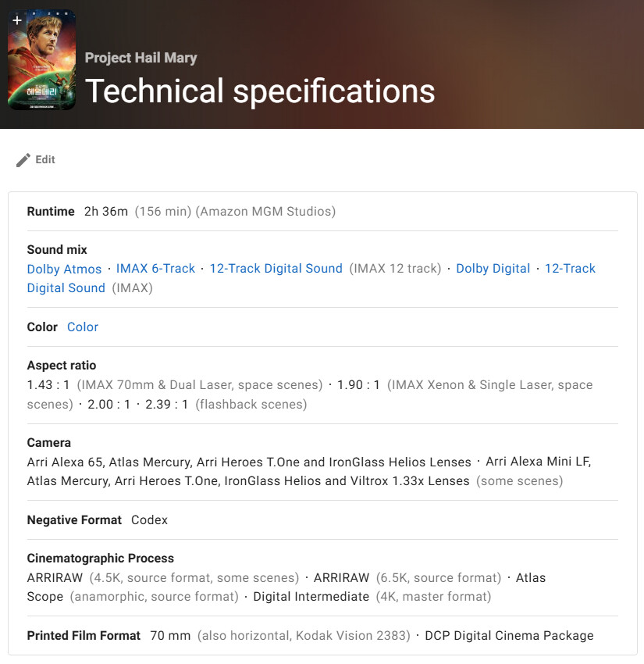Click the plus watchlist icon on poster
Screen dimensions: 644x664
(17, 20)
